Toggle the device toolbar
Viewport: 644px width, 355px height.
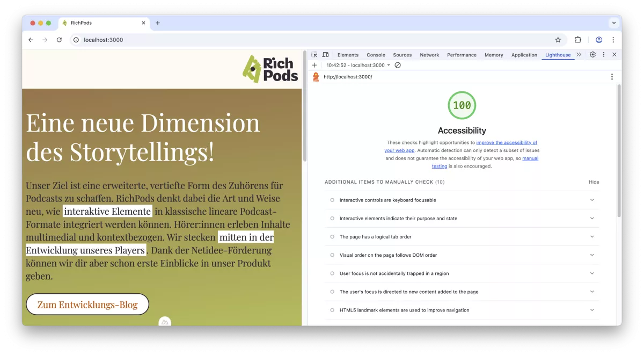pyautogui.click(x=325, y=54)
